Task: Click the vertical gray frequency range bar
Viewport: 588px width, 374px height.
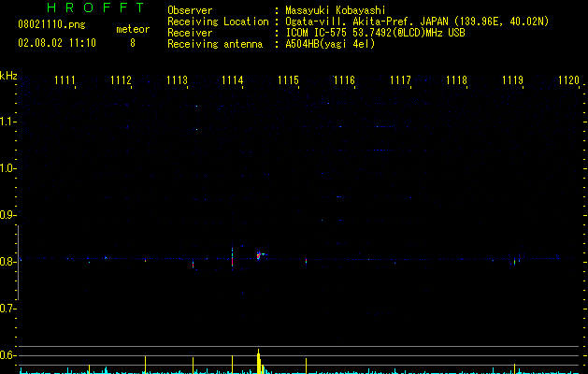Action: click(18, 262)
